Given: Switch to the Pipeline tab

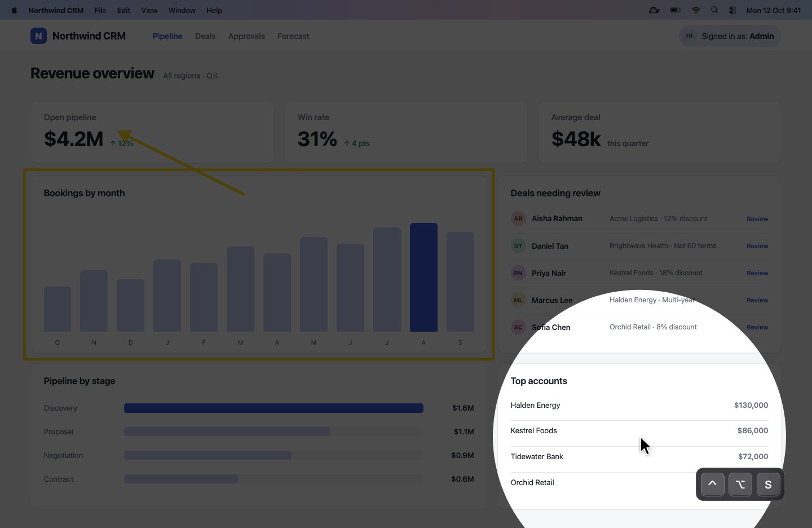Looking at the screenshot, I should (167, 36).
